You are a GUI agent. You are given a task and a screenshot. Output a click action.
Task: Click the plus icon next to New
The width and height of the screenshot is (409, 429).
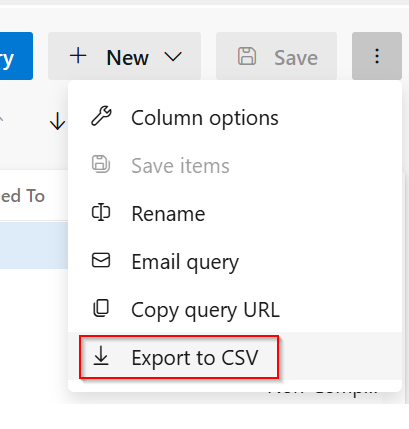[x=78, y=55]
